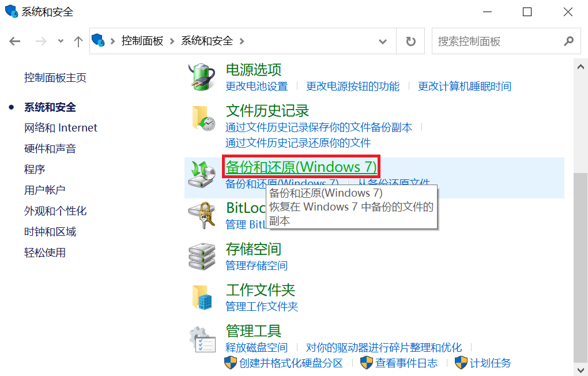Click the Storage Spaces stacked drives icon

202,257
